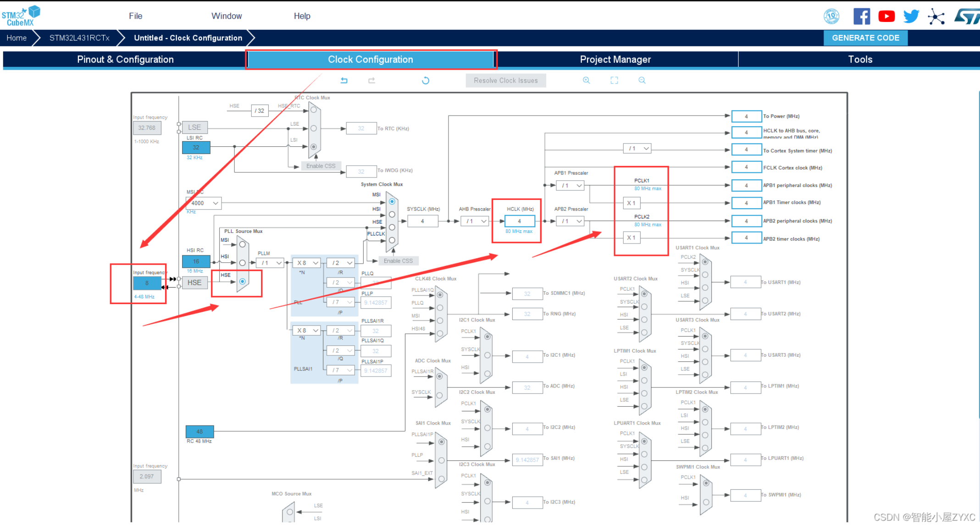
Task: Open the YouTube link icon
Action: (x=886, y=16)
